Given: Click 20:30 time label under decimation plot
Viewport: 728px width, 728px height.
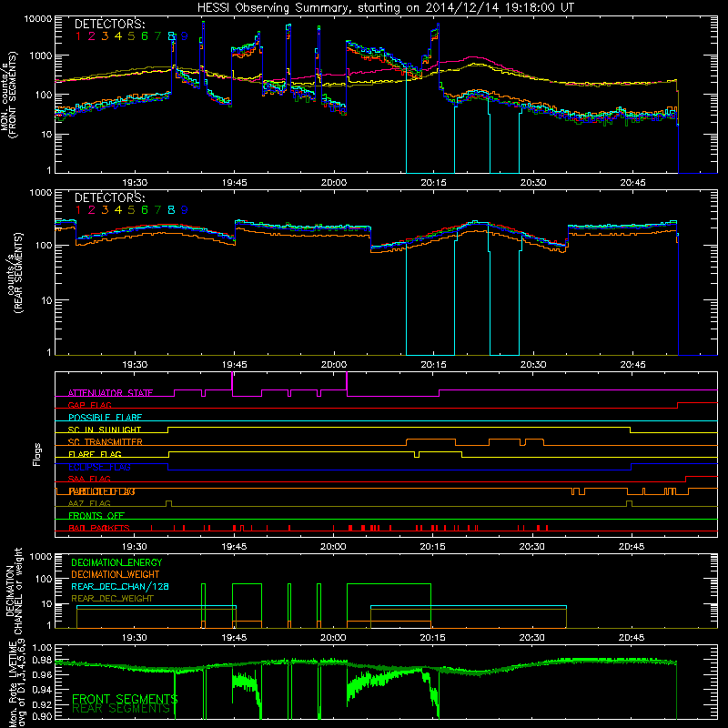Looking at the screenshot, I should click(531, 638).
